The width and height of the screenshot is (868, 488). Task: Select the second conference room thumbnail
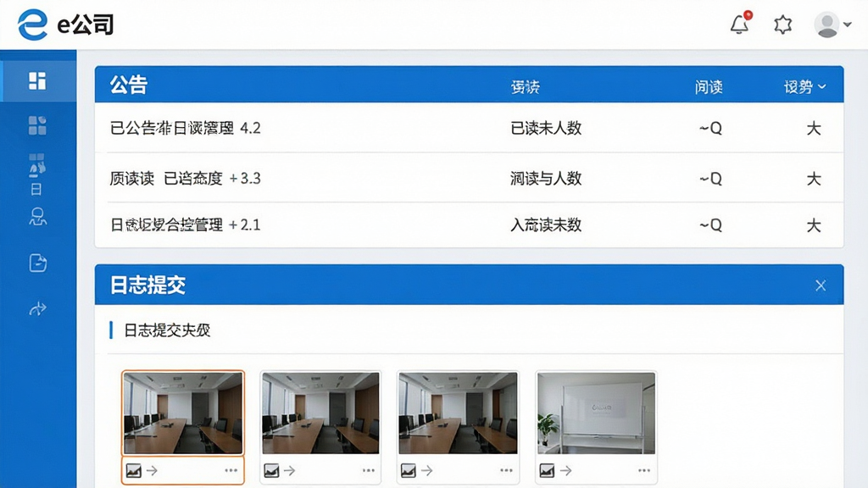tap(320, 413)
